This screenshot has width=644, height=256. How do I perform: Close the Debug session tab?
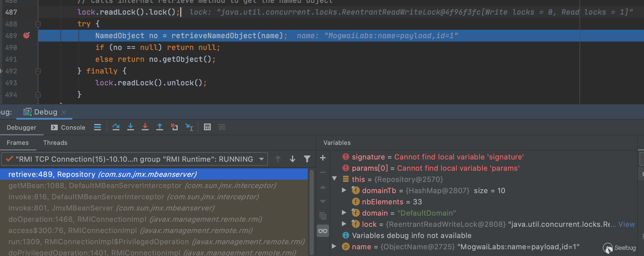(x=64, y=112)
